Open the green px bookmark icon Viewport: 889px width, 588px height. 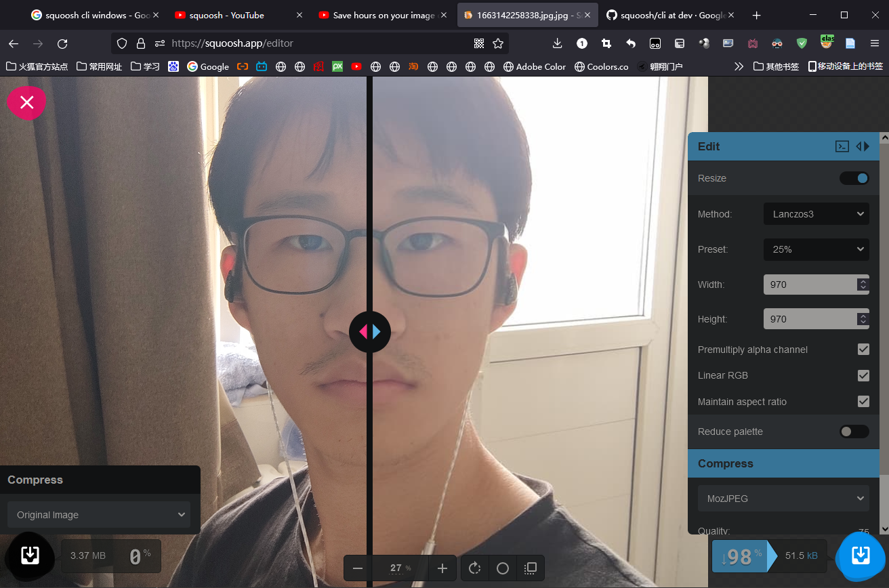pyautogui.click(x=337, y=66)
